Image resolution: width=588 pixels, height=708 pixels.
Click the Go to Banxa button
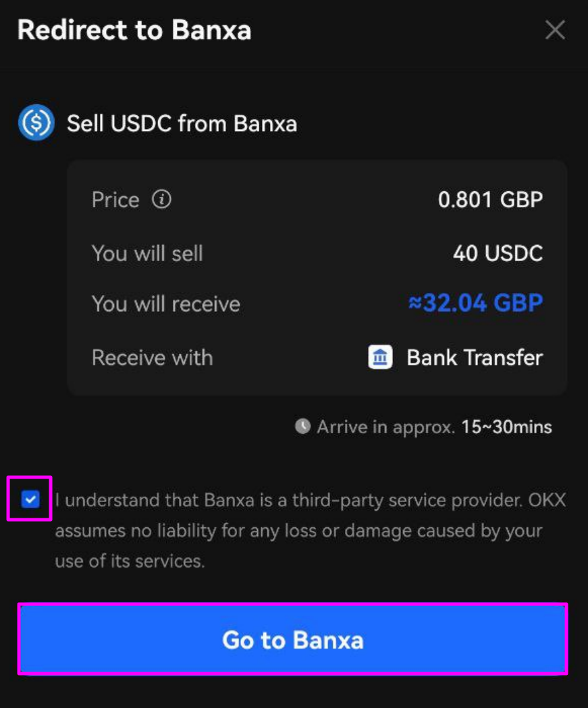tap(292, 639)
